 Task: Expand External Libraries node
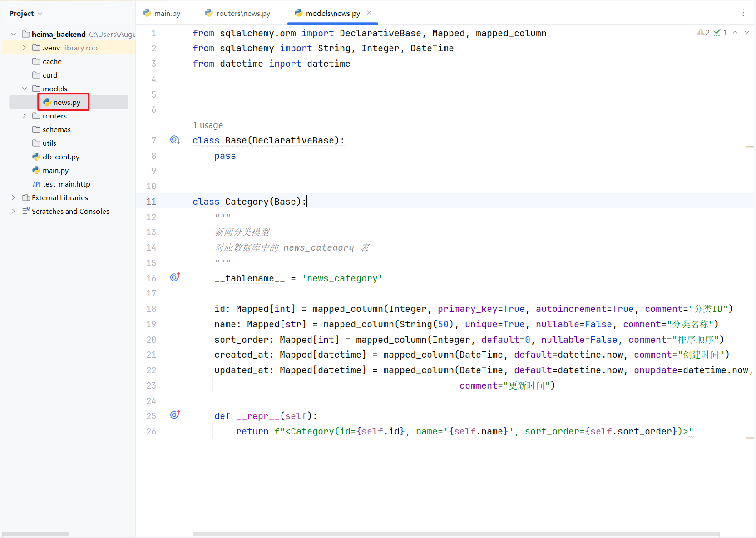coord(14,197)
